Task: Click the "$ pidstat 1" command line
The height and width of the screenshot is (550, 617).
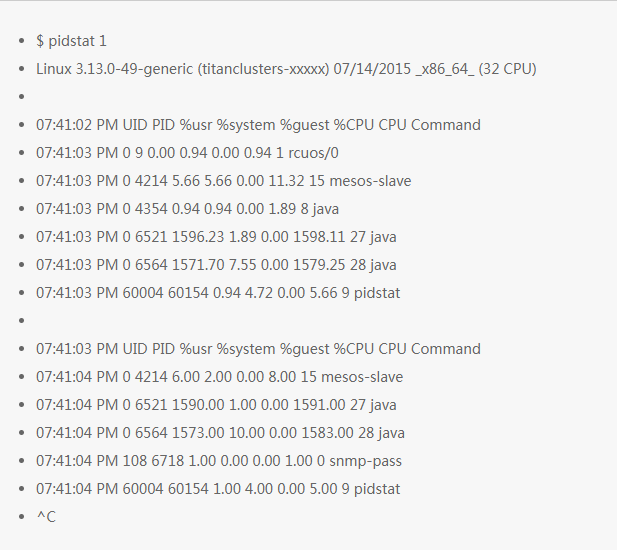Action: [71, 41]
